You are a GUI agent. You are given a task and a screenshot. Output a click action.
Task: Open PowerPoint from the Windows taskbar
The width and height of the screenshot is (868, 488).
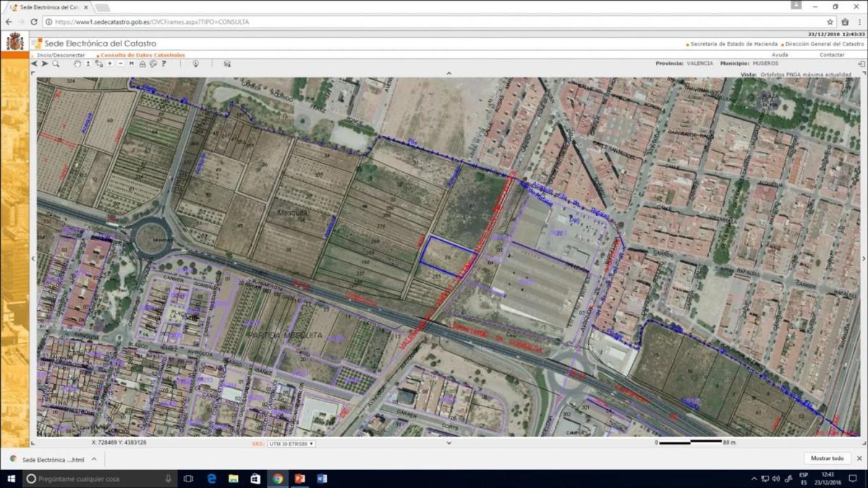(x=299, y=479)
